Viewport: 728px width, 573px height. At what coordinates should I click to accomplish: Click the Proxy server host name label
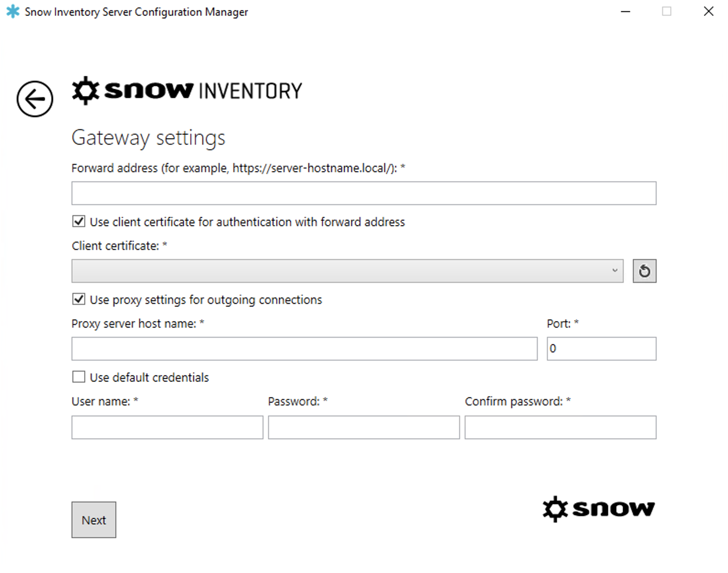138,324
